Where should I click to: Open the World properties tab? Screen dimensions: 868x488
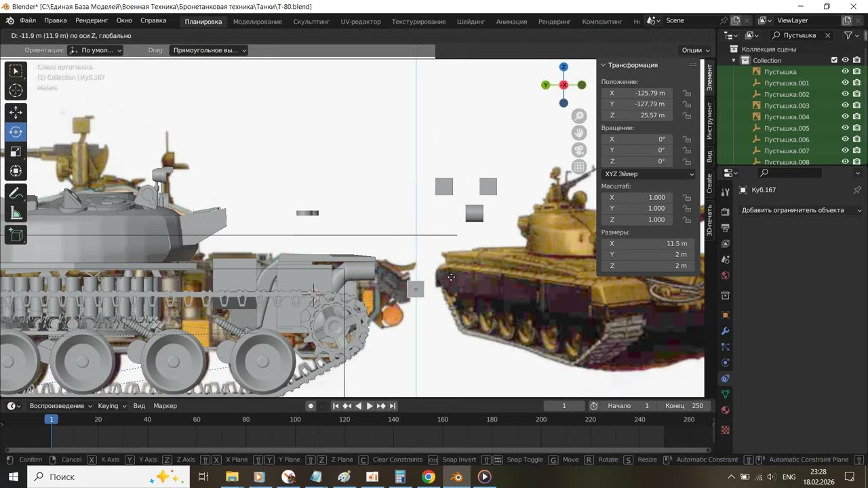[725, 275]
